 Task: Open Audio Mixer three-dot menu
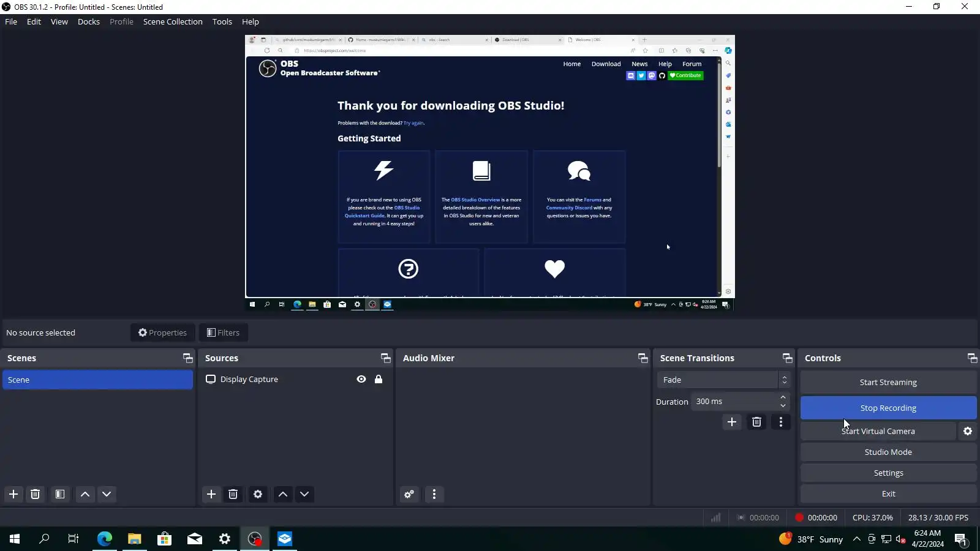pyautogui.click(x=434, y=494)
